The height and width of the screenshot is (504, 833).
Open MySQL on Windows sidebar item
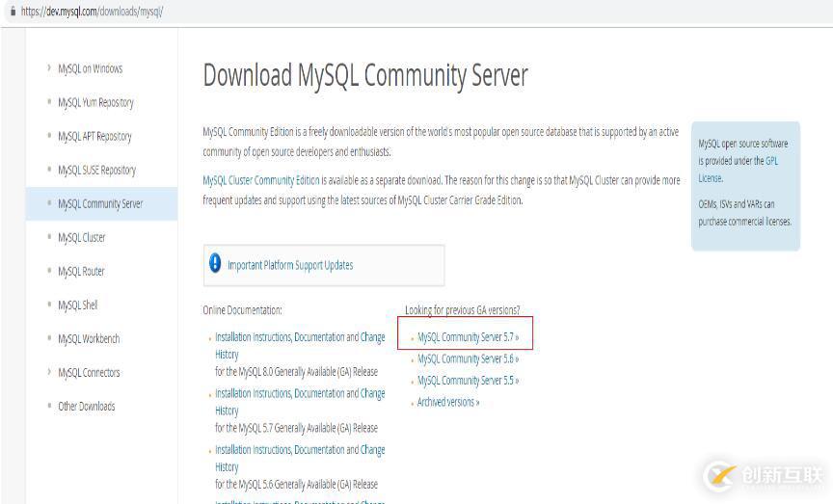[91, 68]
